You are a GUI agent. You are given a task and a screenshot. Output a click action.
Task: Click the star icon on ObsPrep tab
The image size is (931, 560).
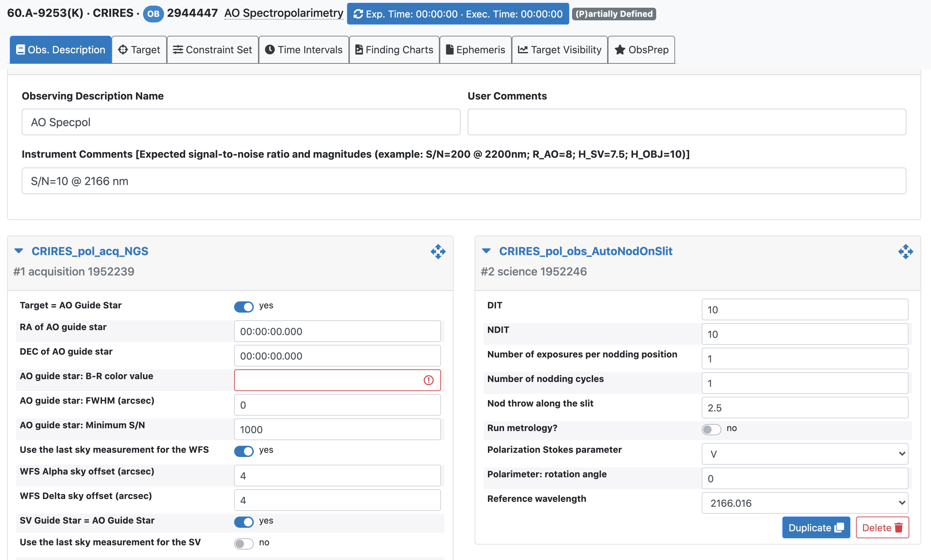pos(620,49)
